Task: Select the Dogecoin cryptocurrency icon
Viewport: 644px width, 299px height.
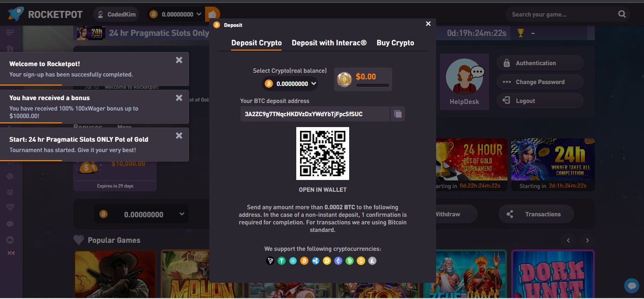Action: point(327,260)
